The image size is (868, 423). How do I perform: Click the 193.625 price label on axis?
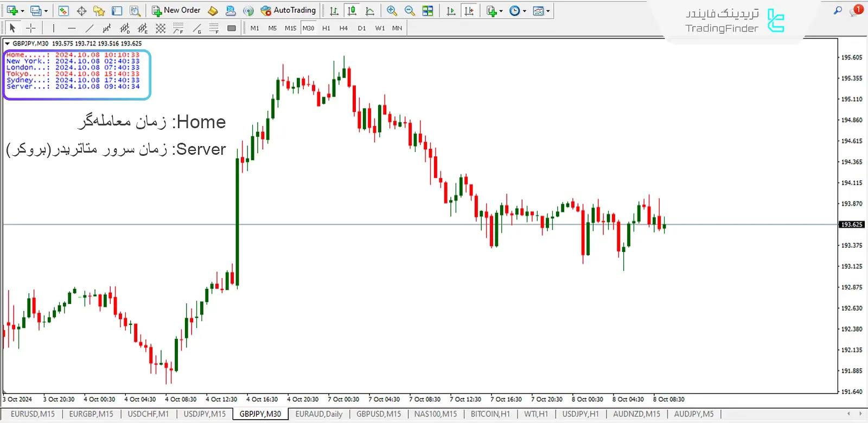(851, 224)
